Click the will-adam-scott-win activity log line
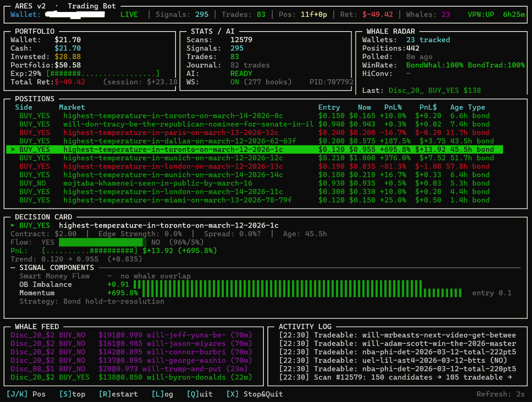 pos(397,343)
